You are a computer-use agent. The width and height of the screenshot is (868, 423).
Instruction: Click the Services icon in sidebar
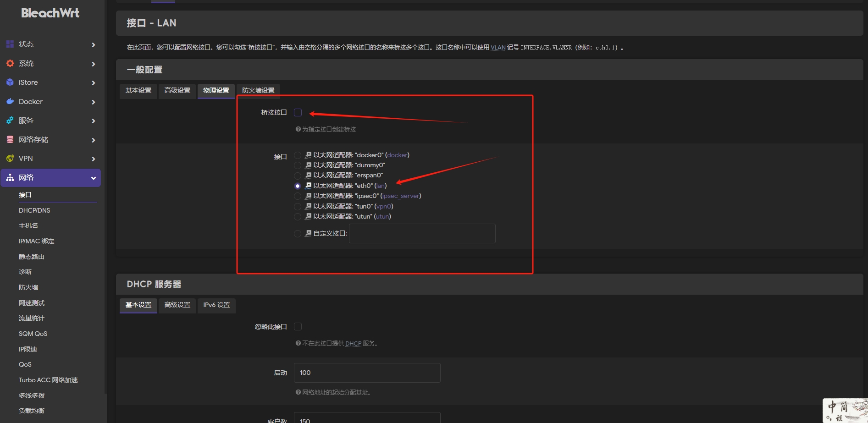pyautogui.click(x=10, y=121)
